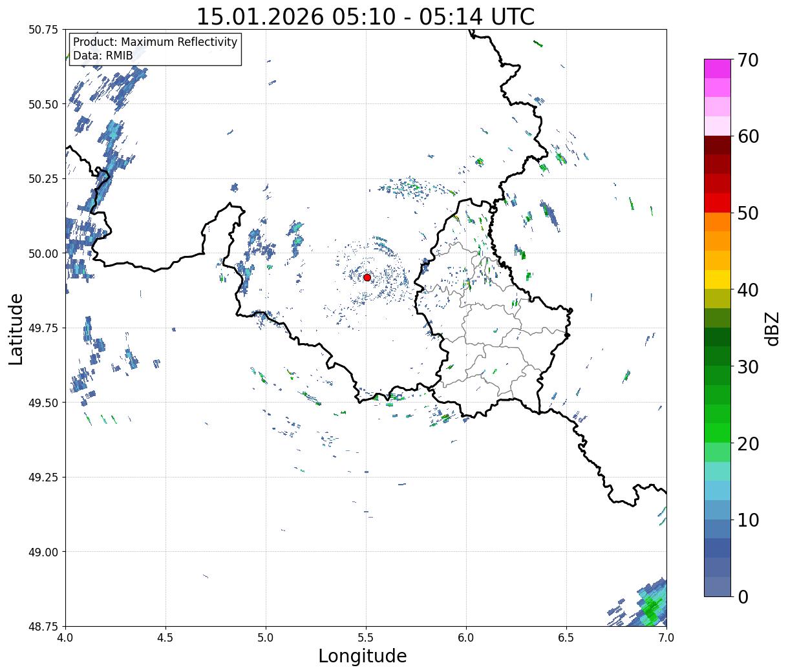Image resolution: width=788 pixels, height=672 pixels.
Task: Click the longitude tick label 6.0
Action: pyautogui.click(x=466, y=637)
